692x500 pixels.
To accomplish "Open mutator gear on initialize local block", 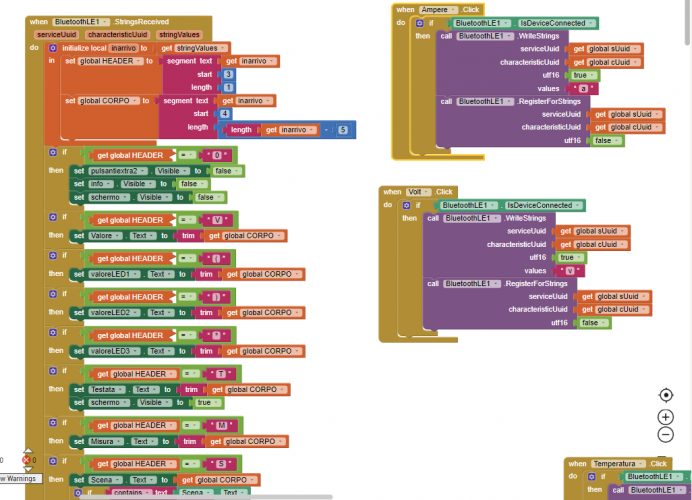I will (x=54, y=47).
